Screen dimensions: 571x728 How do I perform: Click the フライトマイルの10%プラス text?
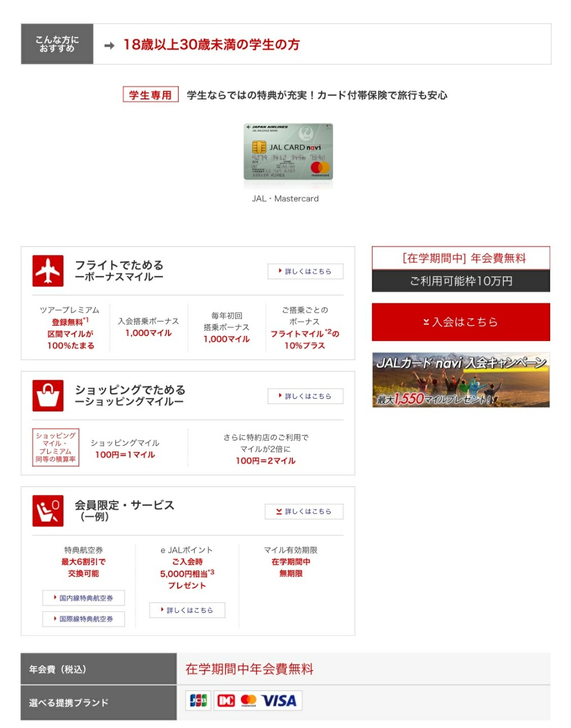[x=305, y=339]
